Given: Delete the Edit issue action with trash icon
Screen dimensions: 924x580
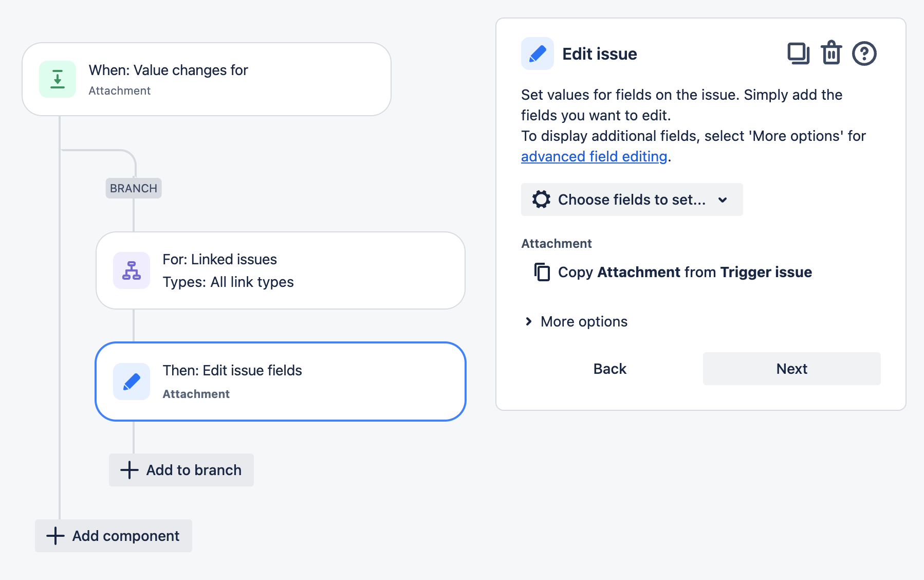Looking at the screenshot, I should (831, 52).
